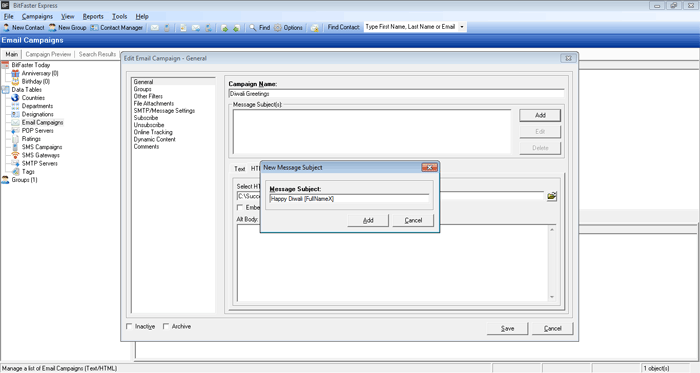
Task: Select the Departments icon in tree
Action: [15, 106]
